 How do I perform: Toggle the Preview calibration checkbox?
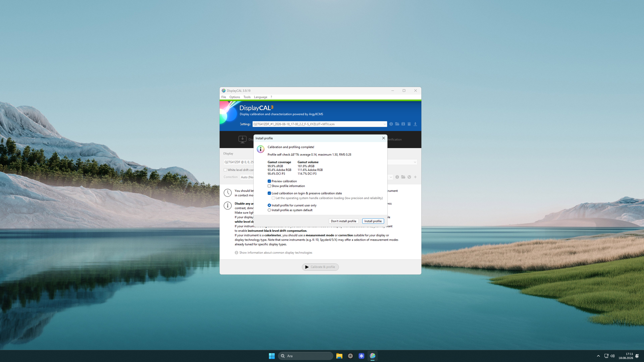tap(269, 181)
